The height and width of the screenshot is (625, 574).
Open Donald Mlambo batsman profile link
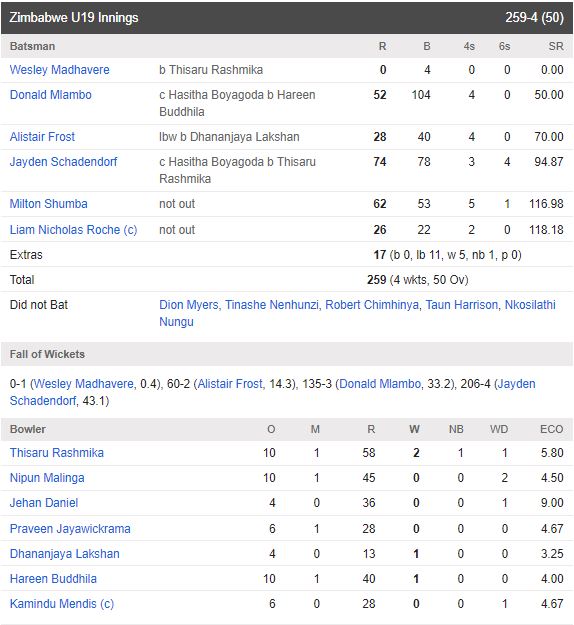click(x=51, y=95)
